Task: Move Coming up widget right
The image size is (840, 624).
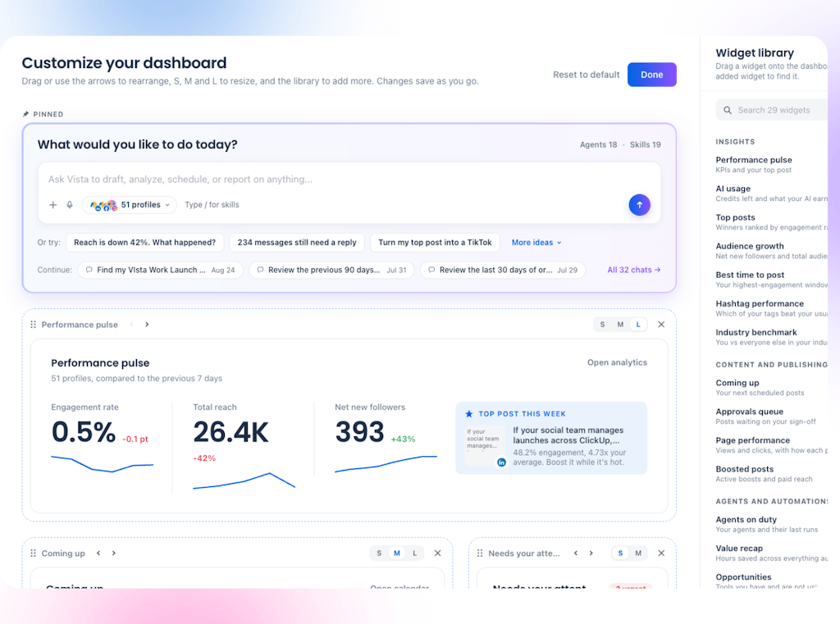Action: [113, 553]
